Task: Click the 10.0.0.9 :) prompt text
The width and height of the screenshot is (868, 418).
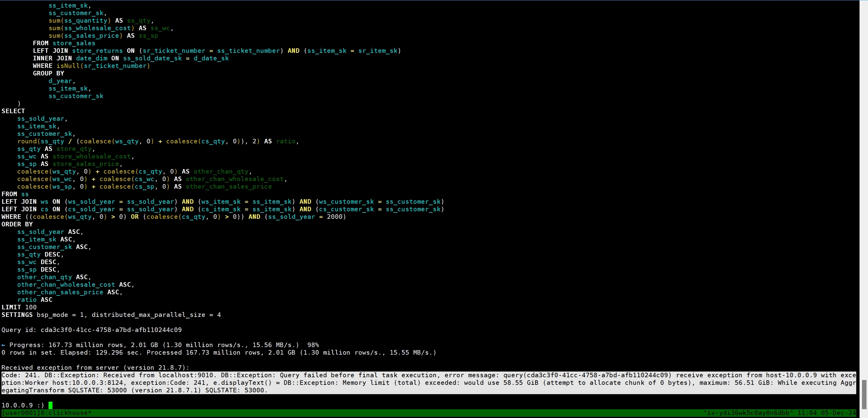Action: coord(23,405)
